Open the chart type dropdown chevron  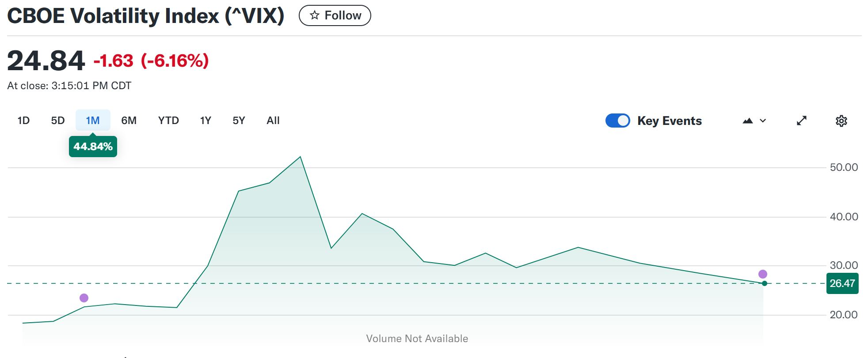click(x=763, y=121)
